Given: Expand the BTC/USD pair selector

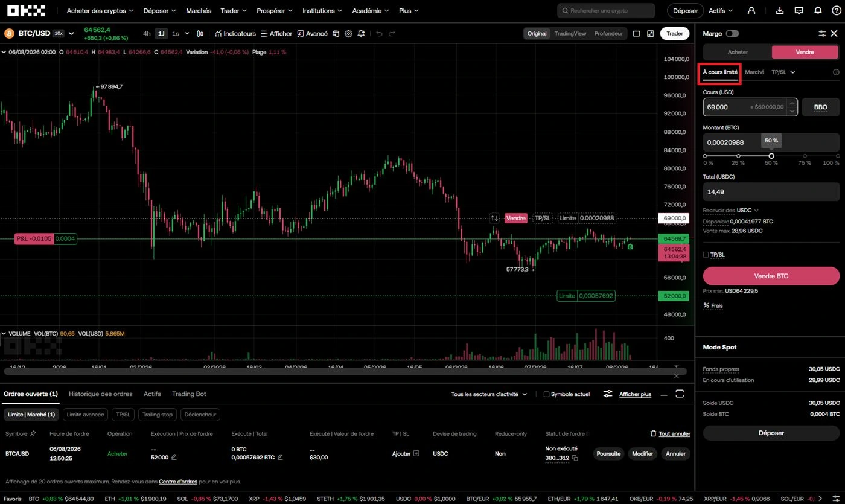Looking at the screenshot, I should 71,34.
